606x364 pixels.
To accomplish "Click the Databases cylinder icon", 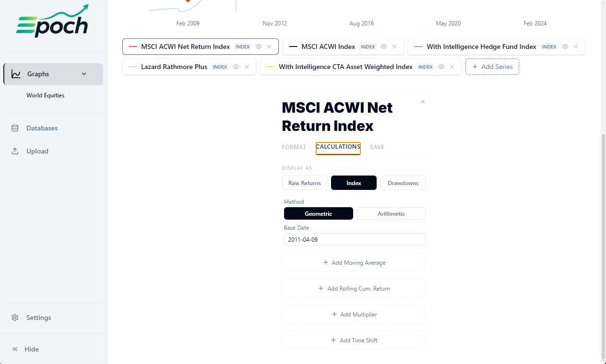I will (x=15, y=128).
